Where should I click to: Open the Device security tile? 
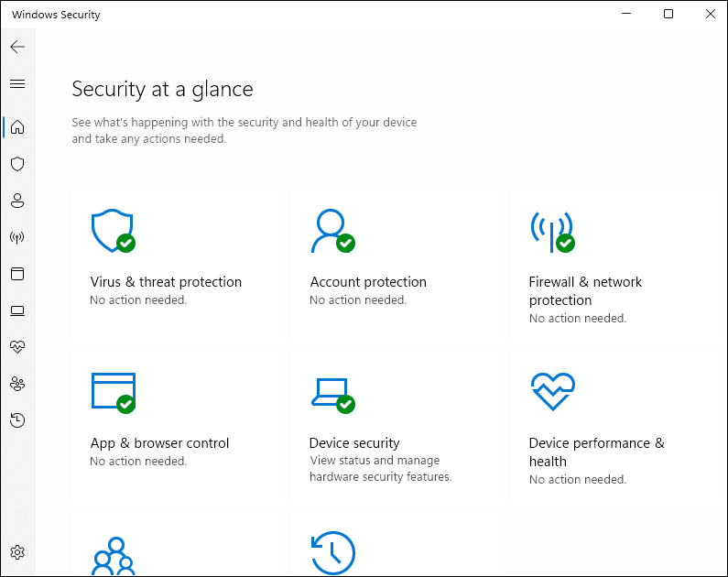(398, 428)
